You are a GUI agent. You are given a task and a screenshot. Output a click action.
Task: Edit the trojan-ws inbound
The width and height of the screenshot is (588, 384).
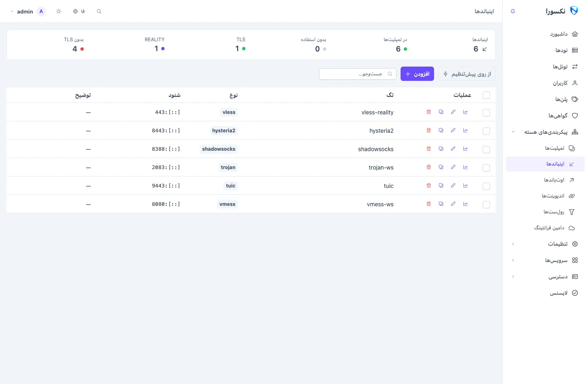pyautogui.click(x=453, y=167)
